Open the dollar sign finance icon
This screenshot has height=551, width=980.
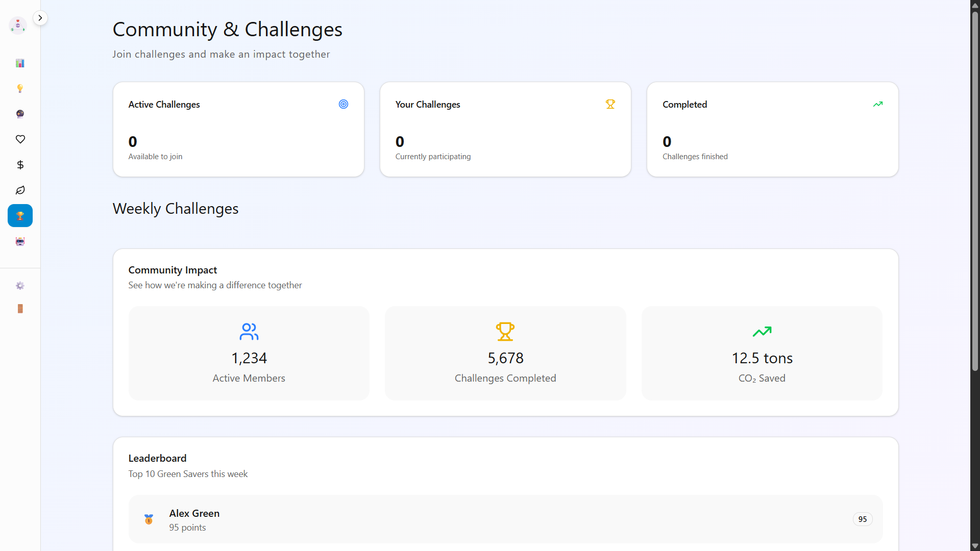[20, 165]
